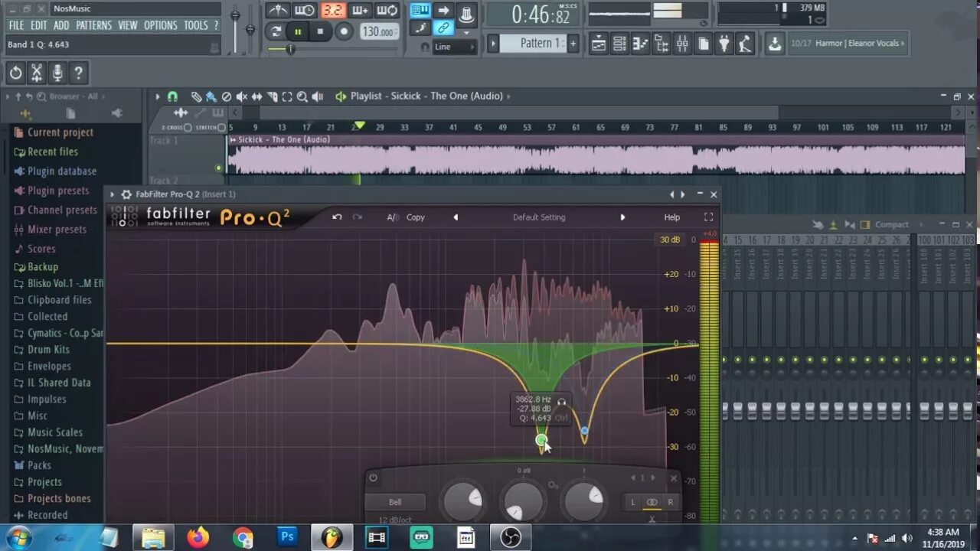Select the paint brush tool in Playlist

(211, 96)
